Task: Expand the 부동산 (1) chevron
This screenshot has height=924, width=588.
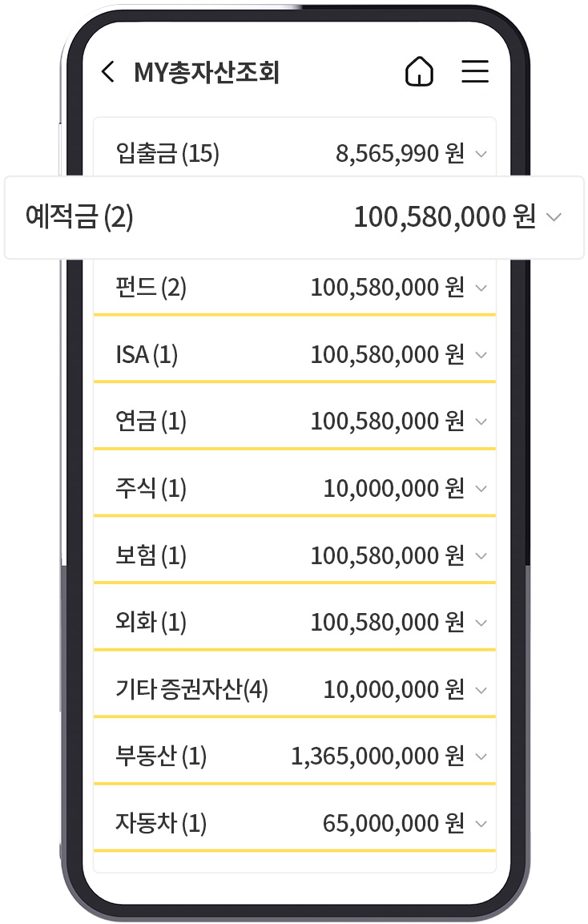Action: point(481,757)
